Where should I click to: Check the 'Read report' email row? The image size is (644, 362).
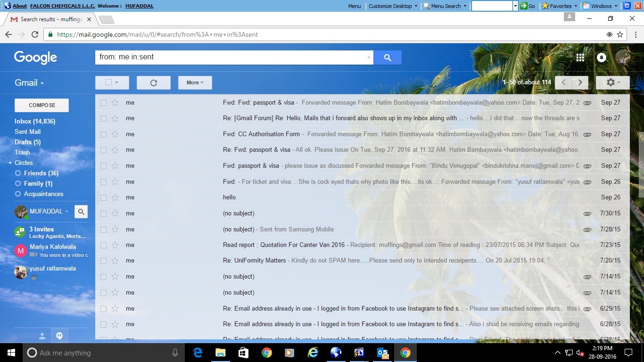coord(104,245)
